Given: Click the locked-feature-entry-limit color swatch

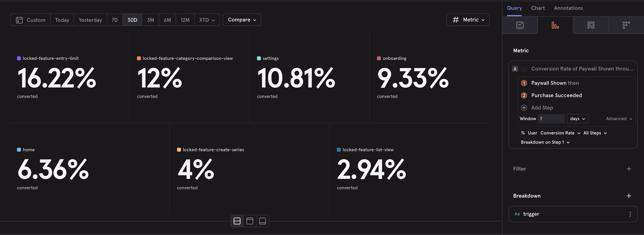Looking at the screenshot, I should (19, 58).
